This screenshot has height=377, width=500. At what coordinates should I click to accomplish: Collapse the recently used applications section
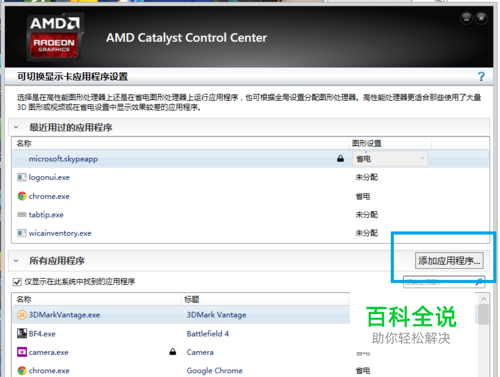coord(16,127)
